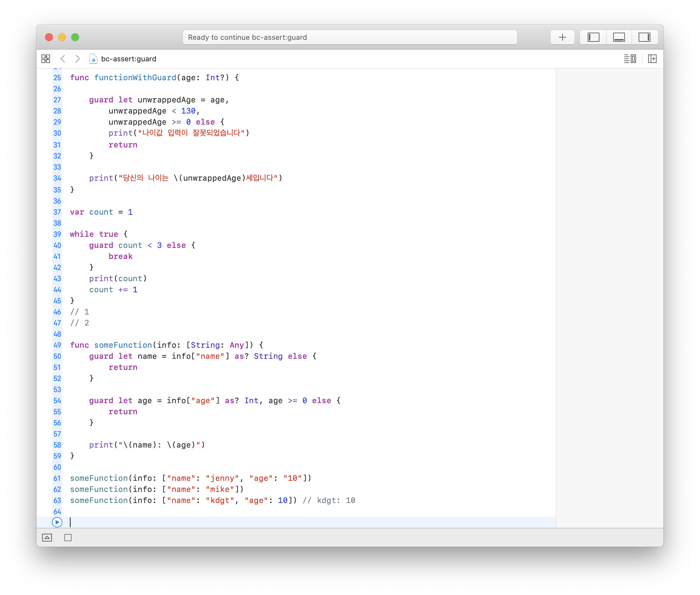700x595 pixels.
Task: Toggle the Navigator left panel
Action: pos(593,37)
